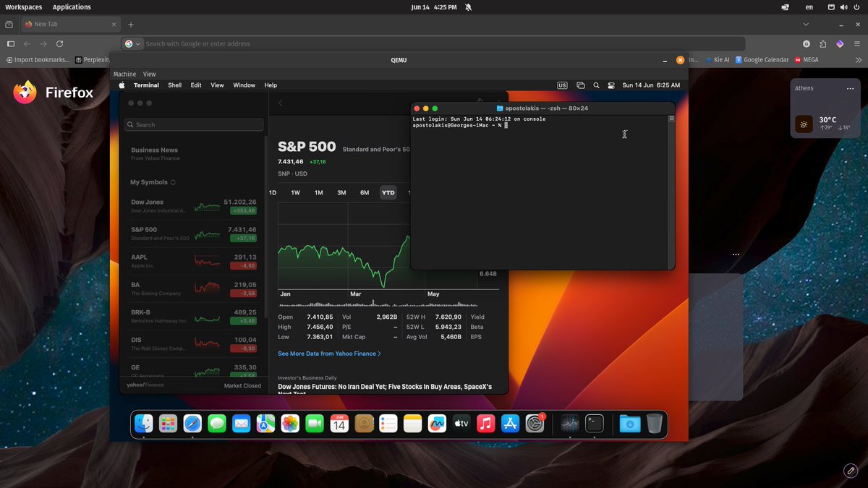Open Launchpad in the dock

(x=168, y=424)
